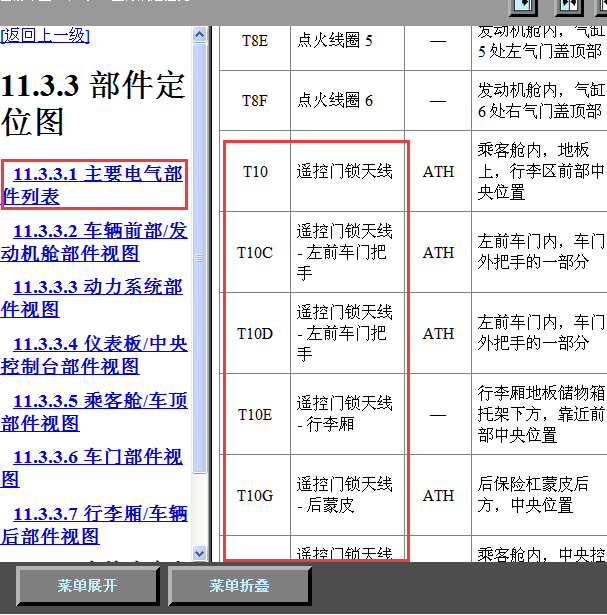Viewport: 607px width, 615px height.
Task: Click the sidebar scrollbar down arrow
Action: click(x=200, y=553)
